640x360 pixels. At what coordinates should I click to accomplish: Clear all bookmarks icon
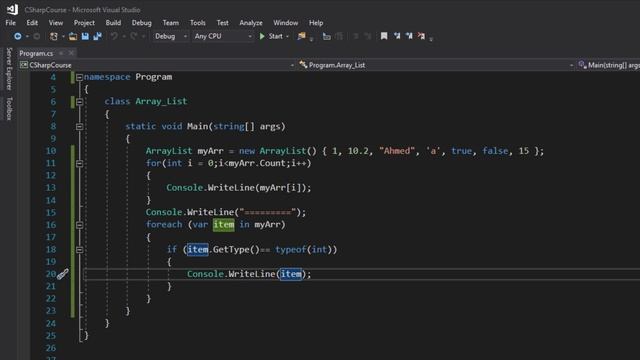[x=421, y=36]
